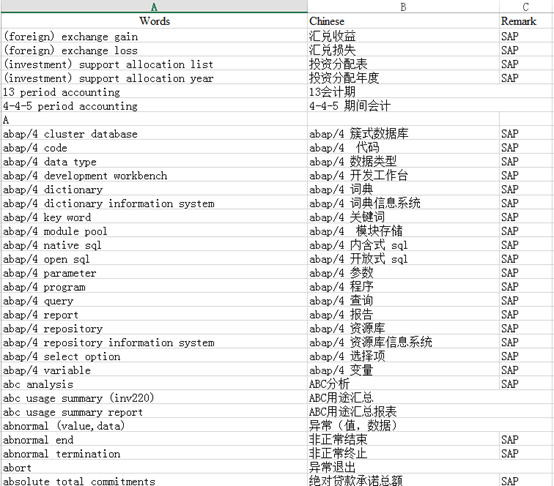The height and width of the screenshot is (486, 554).
Task: Select column B header
Action: pyautogui.click(x=403, y=6)
